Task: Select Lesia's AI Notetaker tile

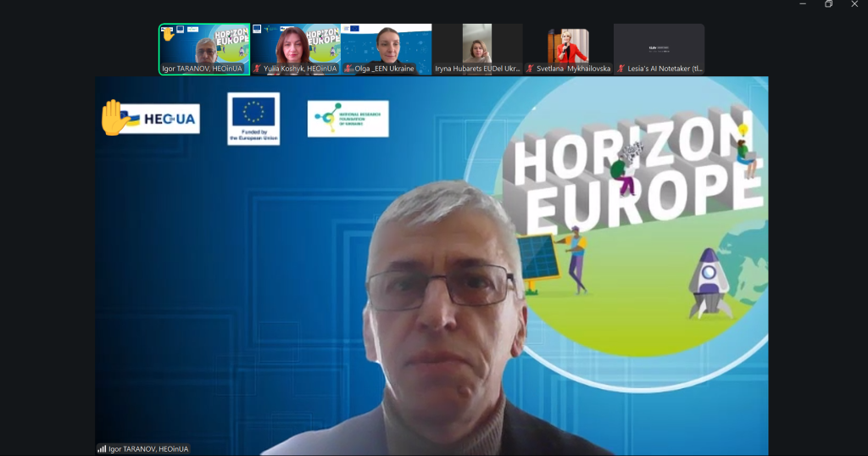Action: [x=659, y=47]
